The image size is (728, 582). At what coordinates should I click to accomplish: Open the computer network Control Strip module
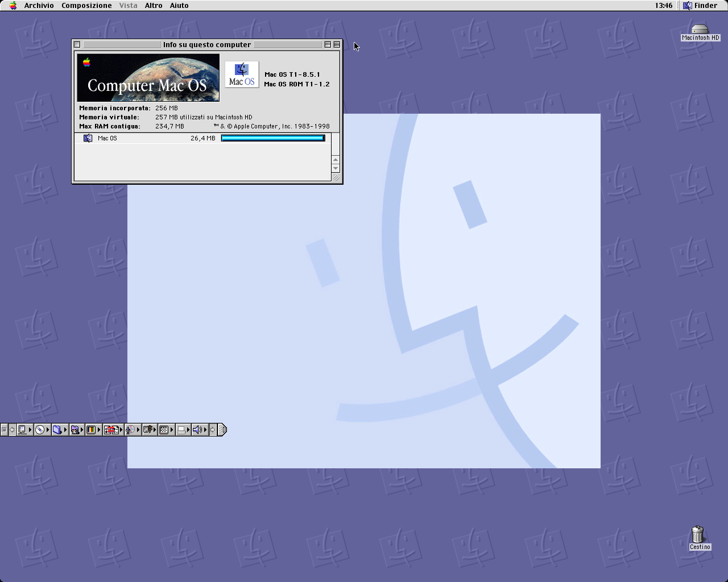[24, 430]
